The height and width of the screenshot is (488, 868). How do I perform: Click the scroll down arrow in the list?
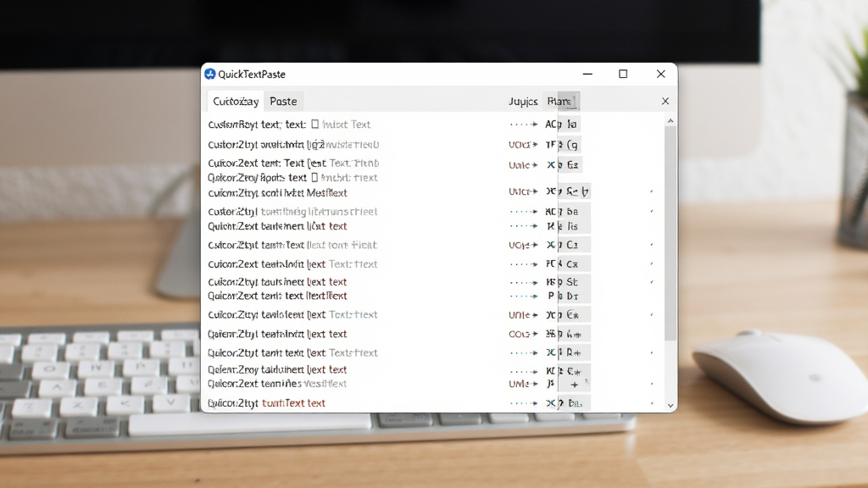click(x=670, y=406)
